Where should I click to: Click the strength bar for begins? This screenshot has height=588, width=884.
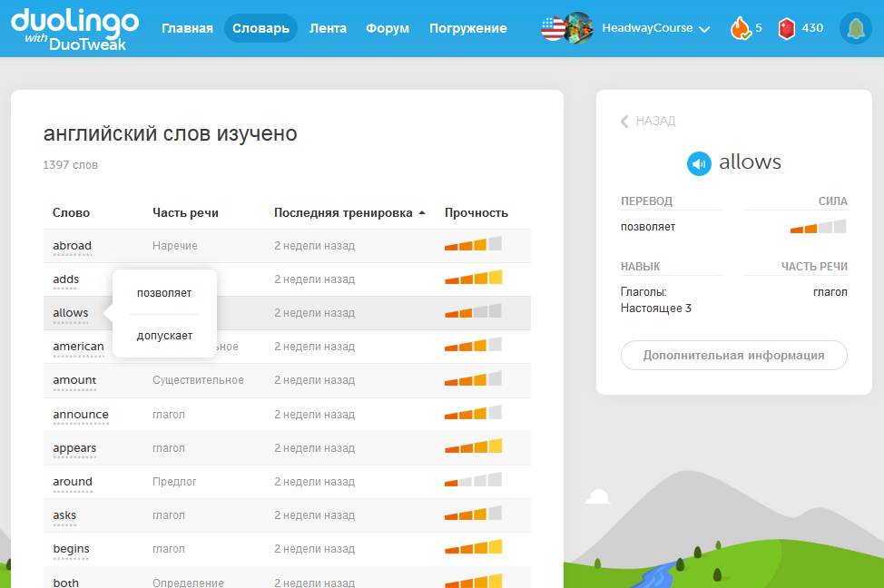(x=473, y=547)
